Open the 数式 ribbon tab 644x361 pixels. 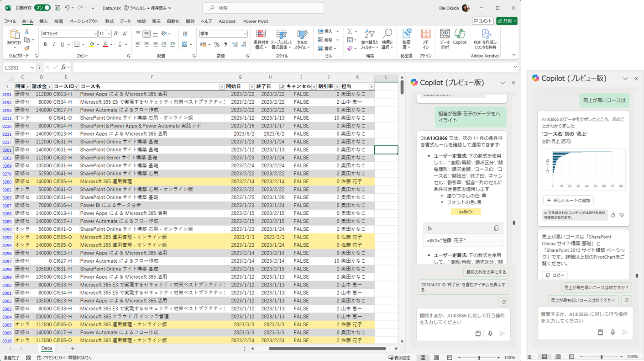(x=110, y=21)
